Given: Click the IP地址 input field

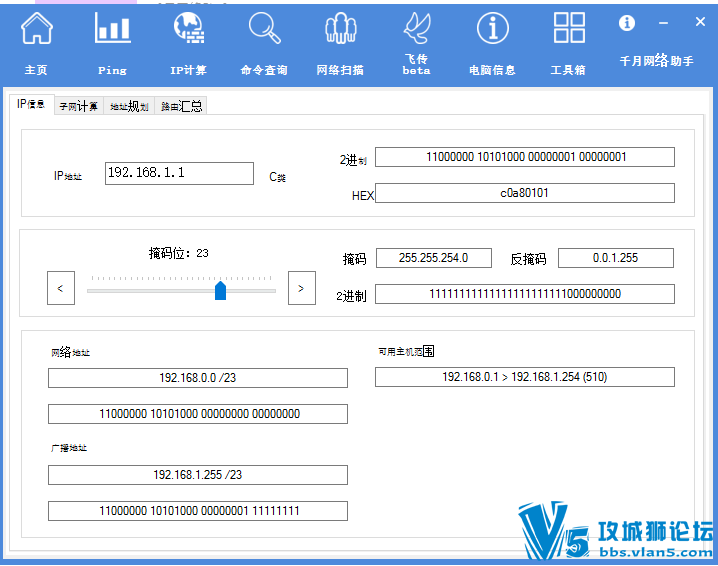Looking at the screenshot, I should (179, 174).
